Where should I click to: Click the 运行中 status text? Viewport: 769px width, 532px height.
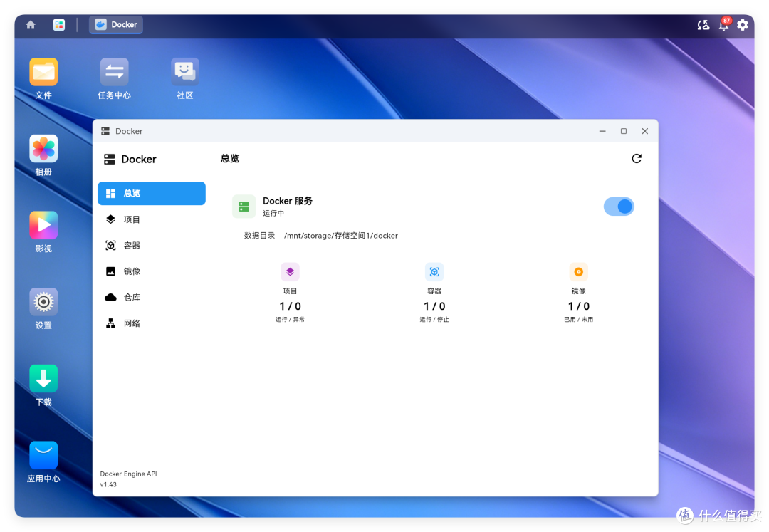point(273,213)
